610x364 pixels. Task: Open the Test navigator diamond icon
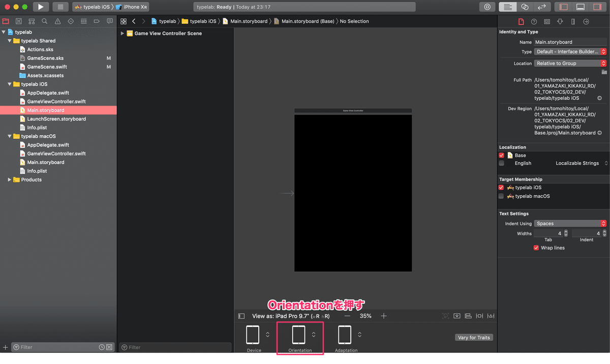coord(71,21)
